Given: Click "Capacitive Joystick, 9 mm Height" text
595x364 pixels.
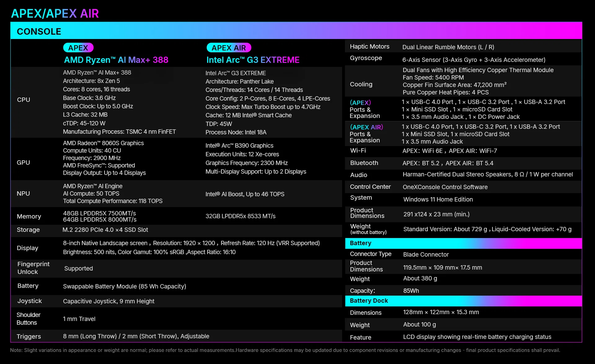Looking at the screenshot, I should coord(109,301).
